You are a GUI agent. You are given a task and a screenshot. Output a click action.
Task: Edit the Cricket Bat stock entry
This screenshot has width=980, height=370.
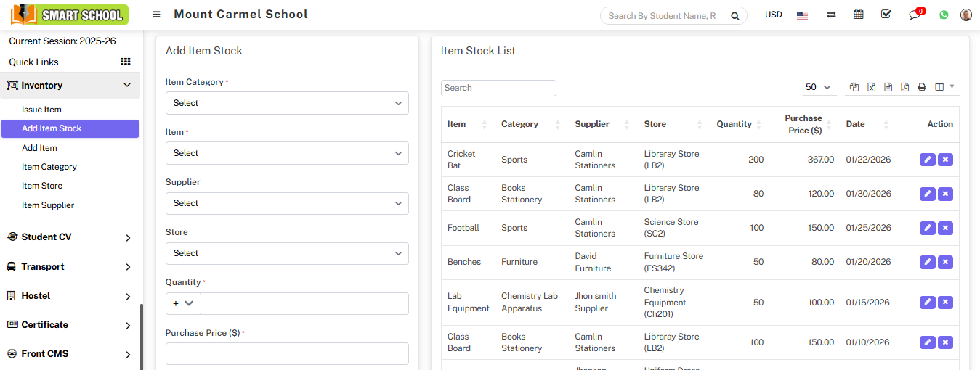(x=927, y=160)
